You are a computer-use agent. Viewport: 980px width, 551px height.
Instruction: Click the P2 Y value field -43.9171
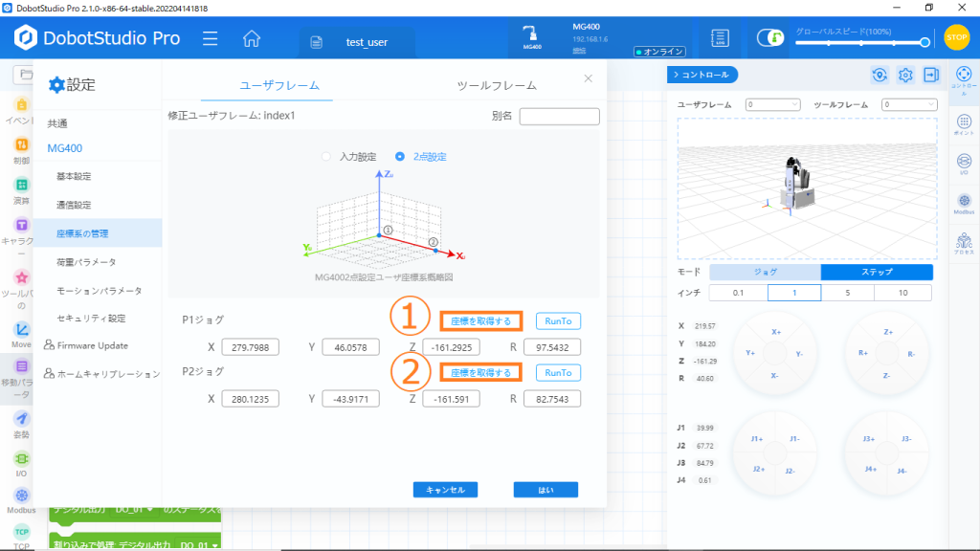(x=350, y=399)
